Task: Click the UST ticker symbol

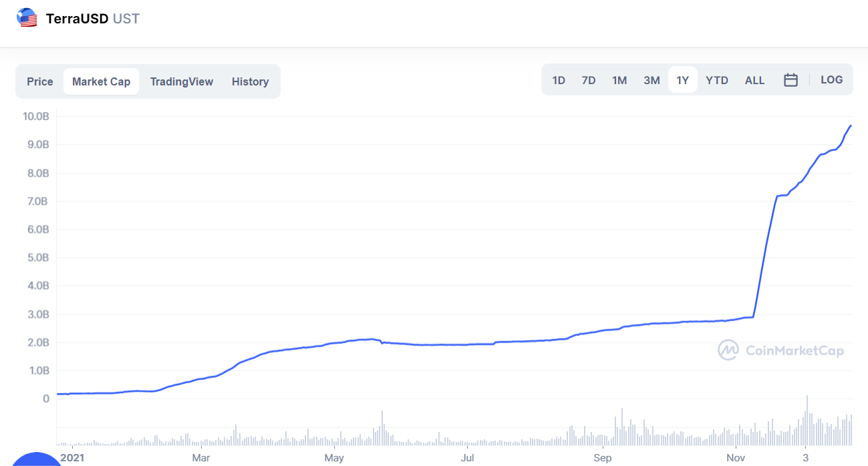Action: 127,19
